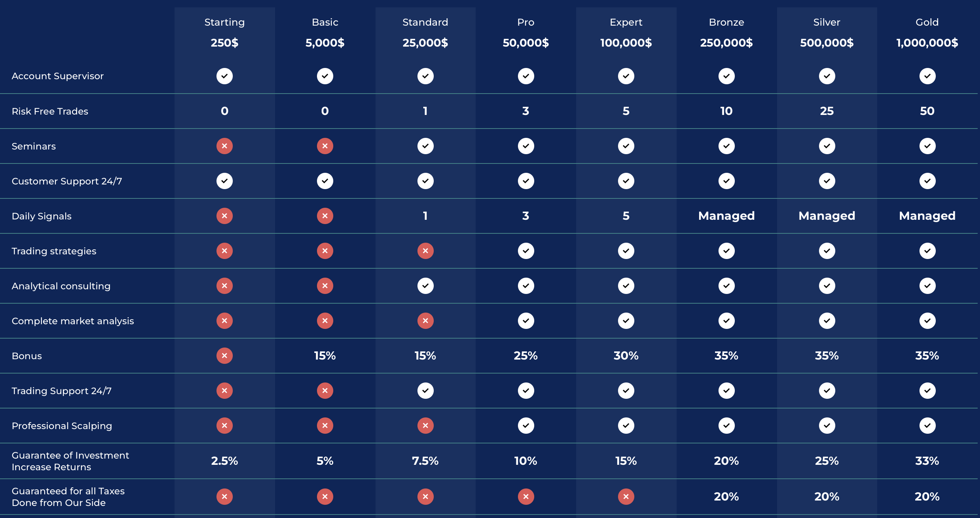Select the Starting plan header
This screenshot has width=980, height=518.
(x=225, y=22)
